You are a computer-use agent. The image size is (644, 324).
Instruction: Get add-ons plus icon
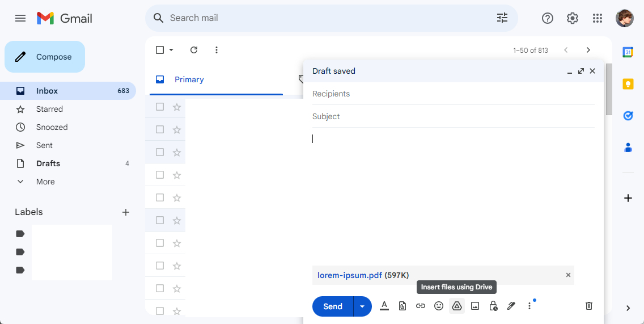(628, 198)
